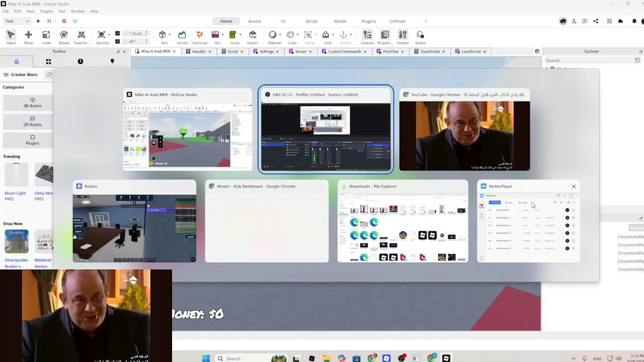Click the Script ribbon icon
The height and width of the screenshot is (362, 644).
point(233,35)
